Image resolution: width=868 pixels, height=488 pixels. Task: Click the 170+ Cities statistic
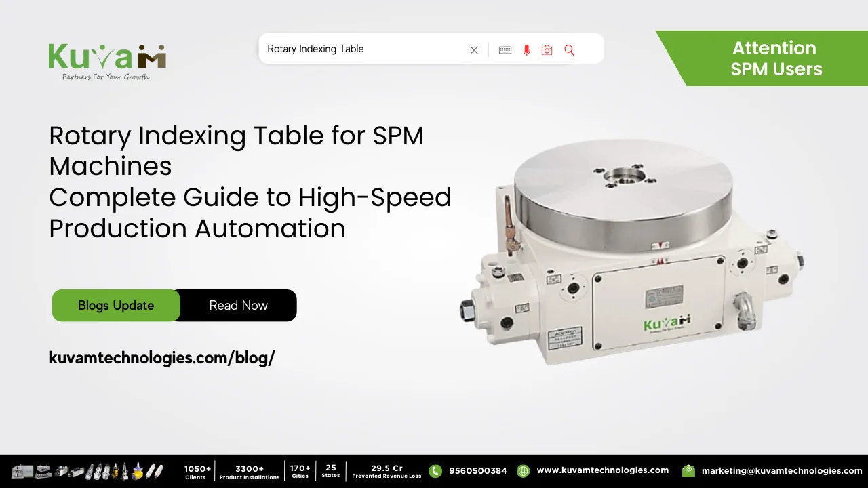click(x=300, y=472)
